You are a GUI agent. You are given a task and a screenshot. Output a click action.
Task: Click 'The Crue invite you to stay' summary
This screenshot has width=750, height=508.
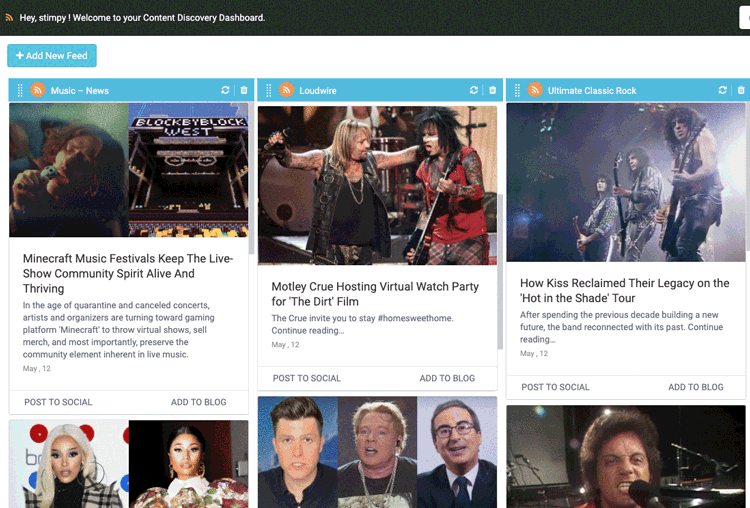tap(362, 324)
